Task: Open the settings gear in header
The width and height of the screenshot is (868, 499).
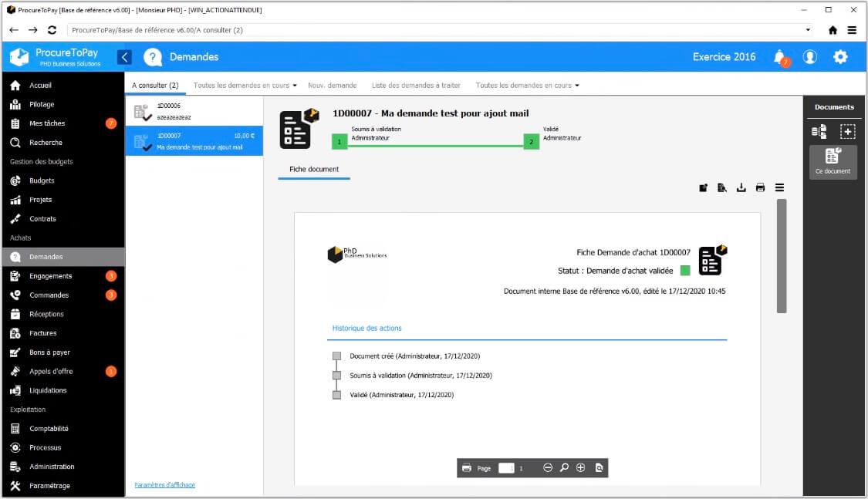Action: pyautogui.click(x=840, y=57)
